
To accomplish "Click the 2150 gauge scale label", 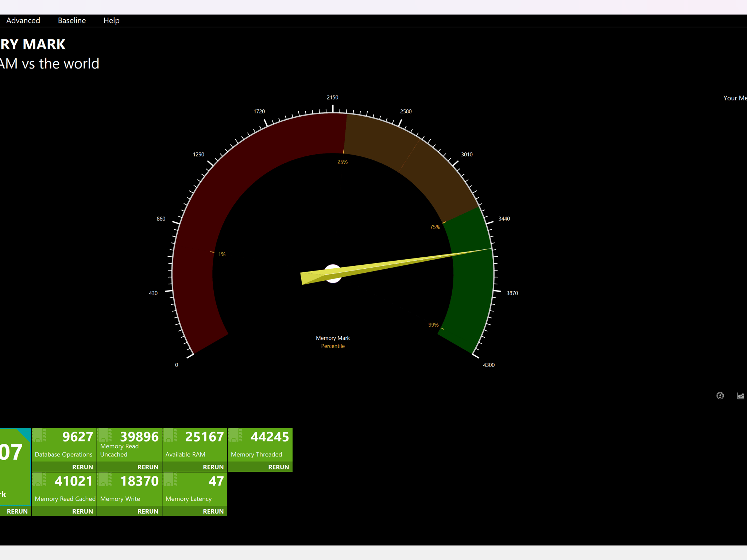I will coord(332,97).
